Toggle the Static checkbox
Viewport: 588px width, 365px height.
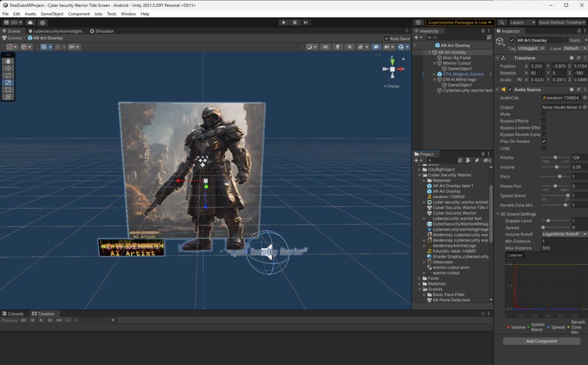coord(566,40)
